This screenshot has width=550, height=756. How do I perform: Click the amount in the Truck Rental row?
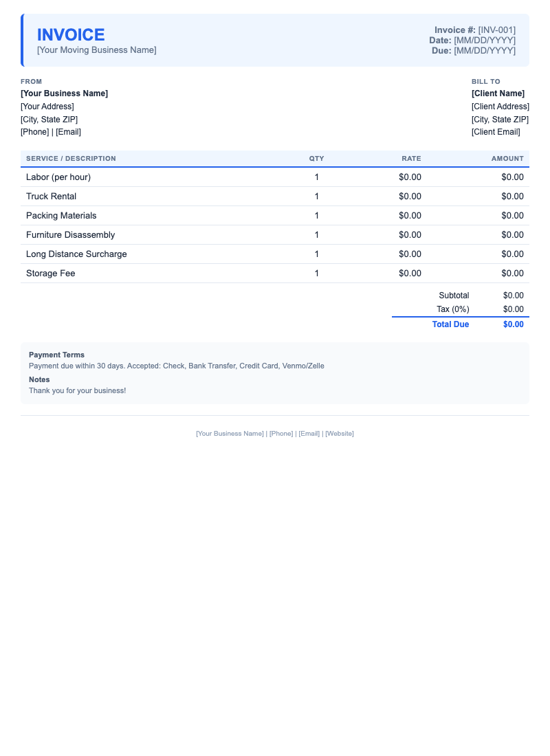coord(512,197)
